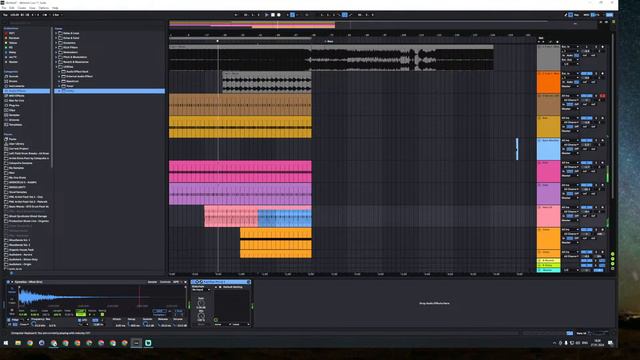Click the Arrangement Record button
This screenshot has width=640, height=360.
coord(279,15)
